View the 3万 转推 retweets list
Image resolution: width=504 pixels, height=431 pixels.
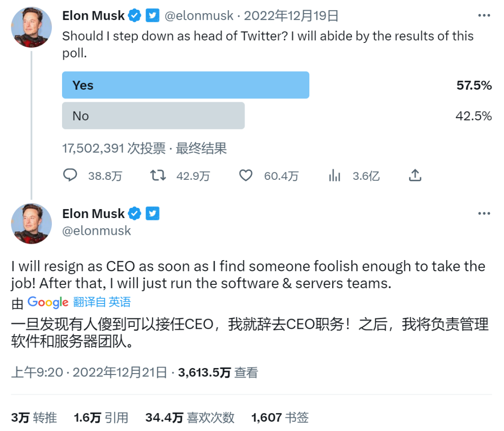(34, 417)
